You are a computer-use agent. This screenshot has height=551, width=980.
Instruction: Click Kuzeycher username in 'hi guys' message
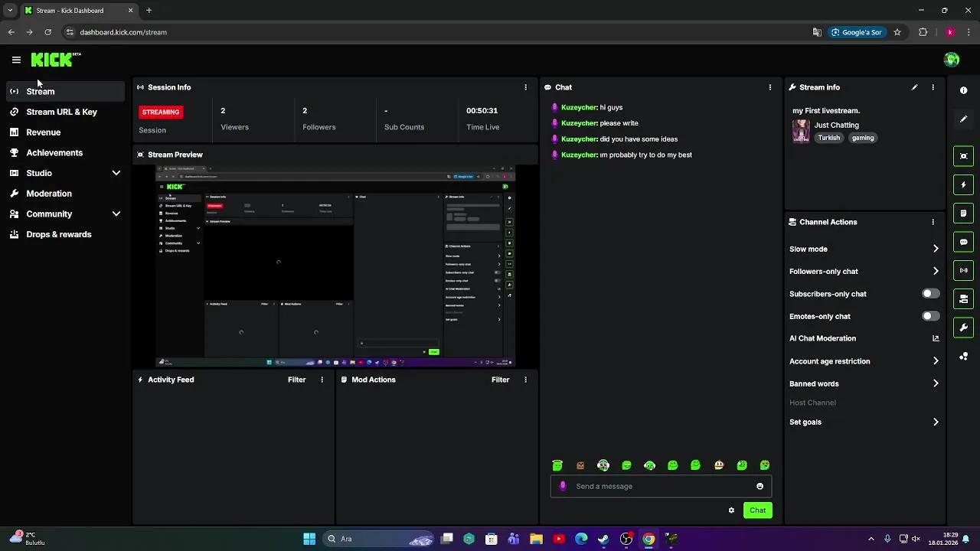click(x=579, y=108)
